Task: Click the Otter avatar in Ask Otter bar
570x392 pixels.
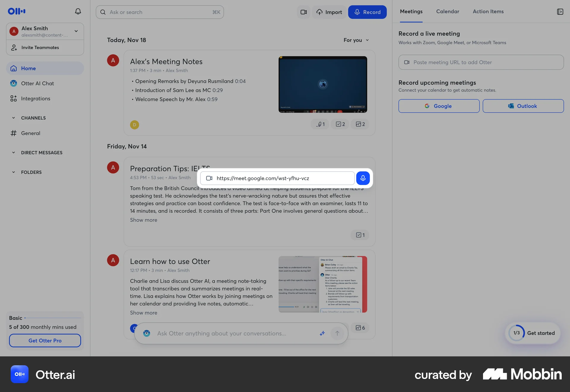Action: [147, 333]
